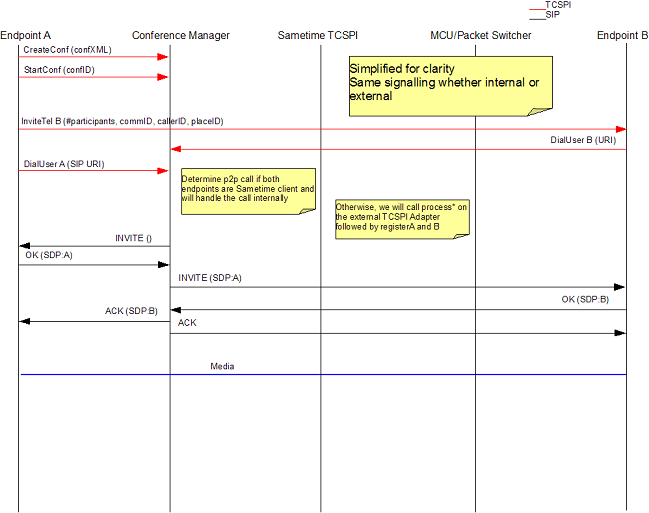Click the 'OK (SDP:A)' message label
Viewport: 649px width, 513px height.
(49, 255)
